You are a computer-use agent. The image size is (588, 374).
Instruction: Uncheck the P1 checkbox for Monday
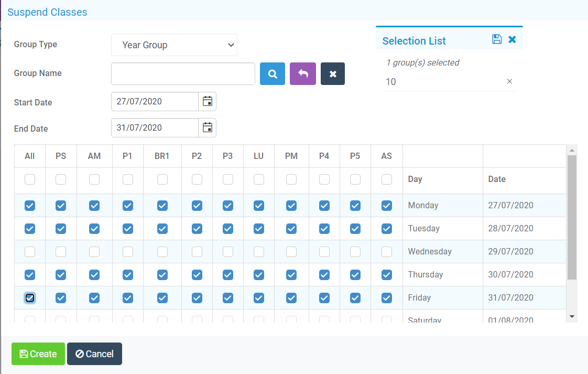pos(128,206)
